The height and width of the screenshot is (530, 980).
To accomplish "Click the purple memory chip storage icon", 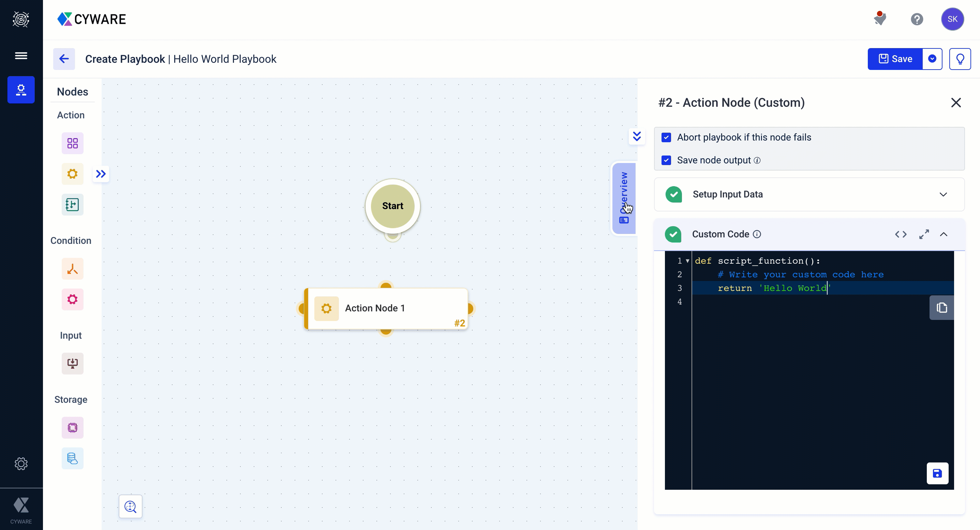I will [72, 428].
